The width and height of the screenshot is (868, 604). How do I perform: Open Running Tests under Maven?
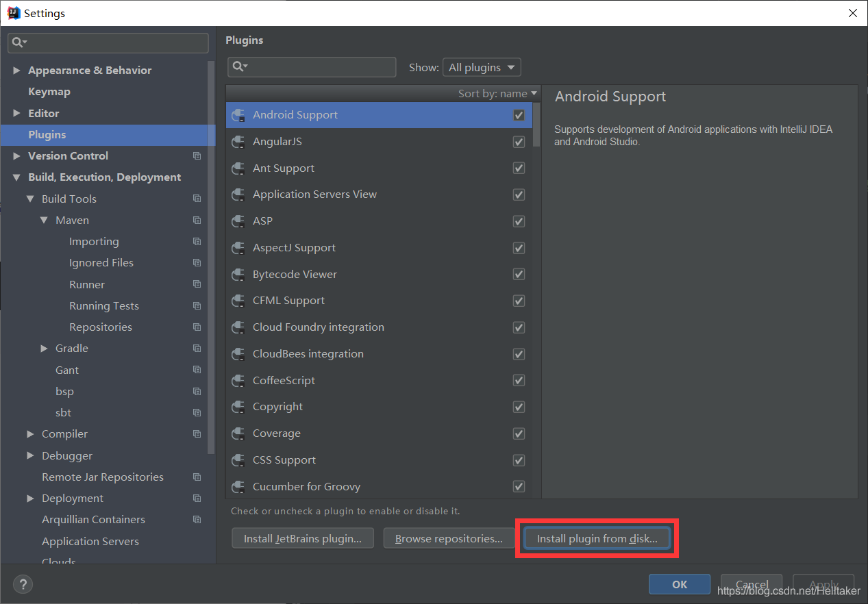[104, 306]
